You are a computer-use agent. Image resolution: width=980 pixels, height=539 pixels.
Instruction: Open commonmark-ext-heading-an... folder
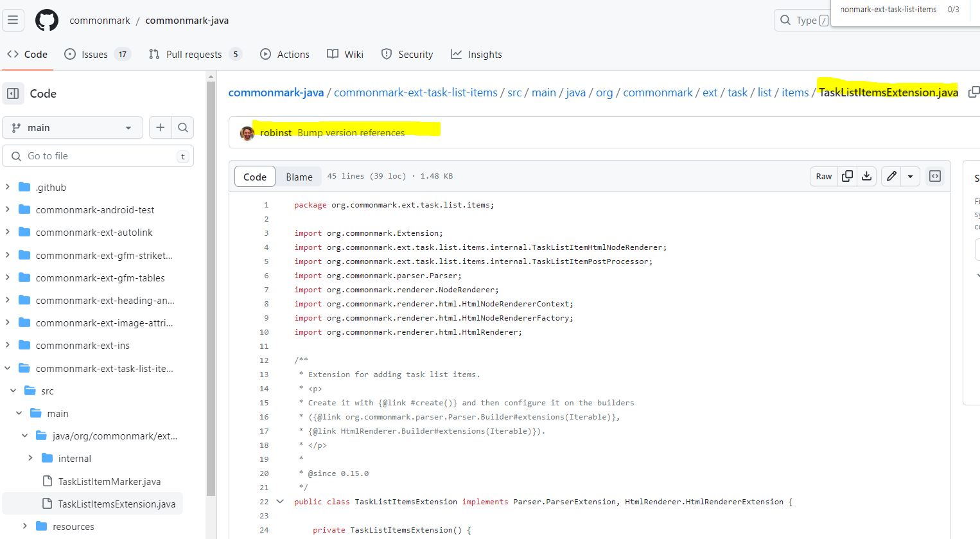pos(105,300)
